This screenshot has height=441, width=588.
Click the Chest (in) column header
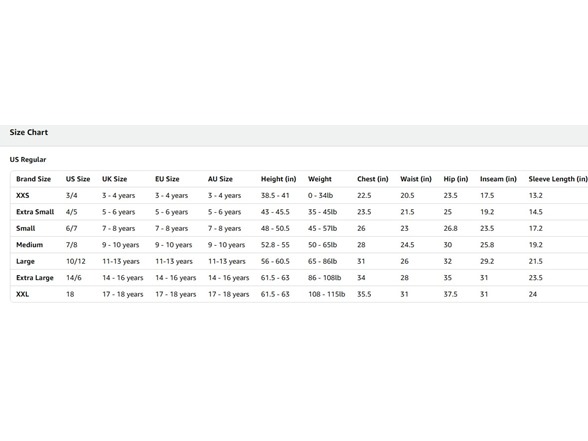click(x=373, y=179)
